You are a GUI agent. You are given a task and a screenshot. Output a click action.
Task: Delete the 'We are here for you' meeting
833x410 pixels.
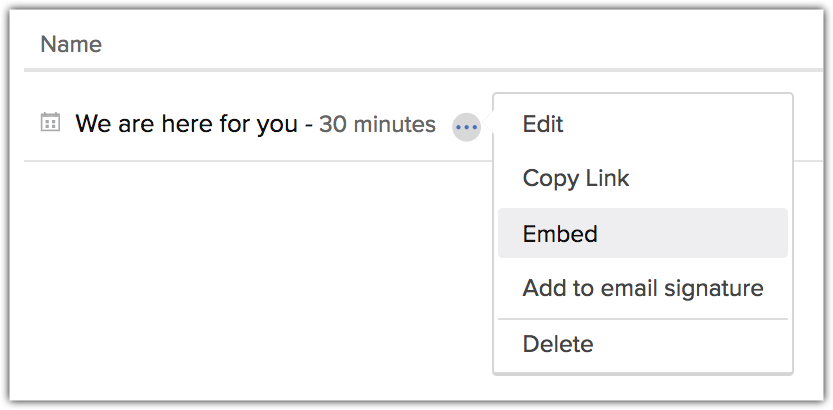click(557, 344)
